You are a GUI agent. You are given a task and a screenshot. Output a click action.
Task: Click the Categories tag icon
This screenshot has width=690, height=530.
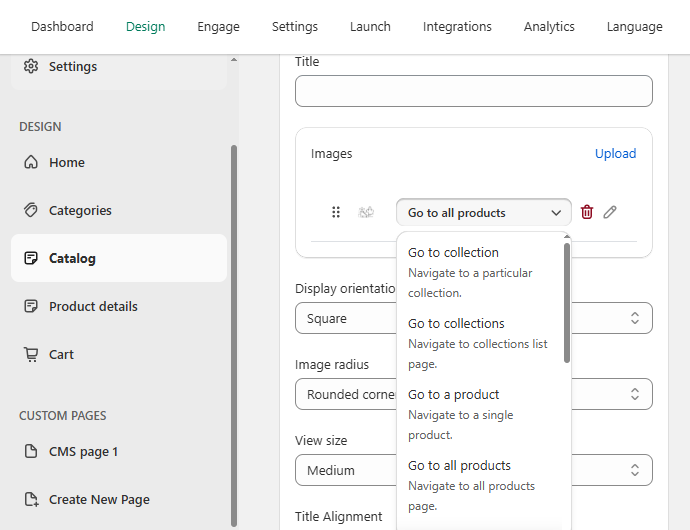(x=31, y=210)
